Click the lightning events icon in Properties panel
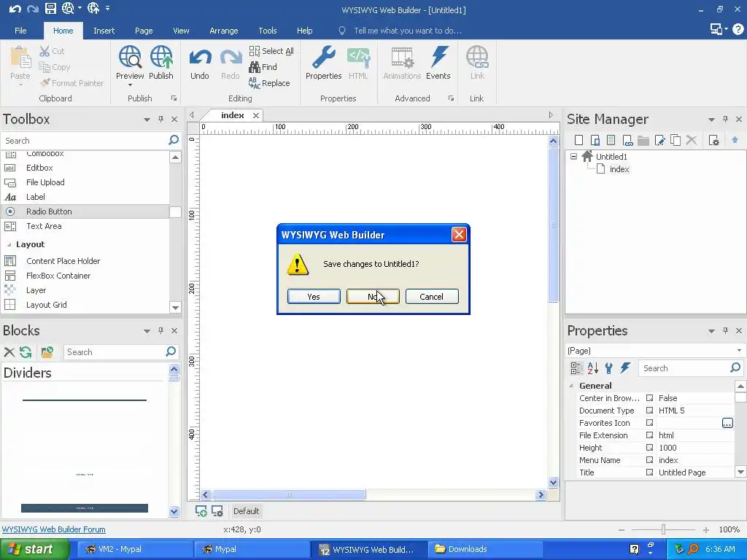This screenshot has width=747, height=560. 625,368
